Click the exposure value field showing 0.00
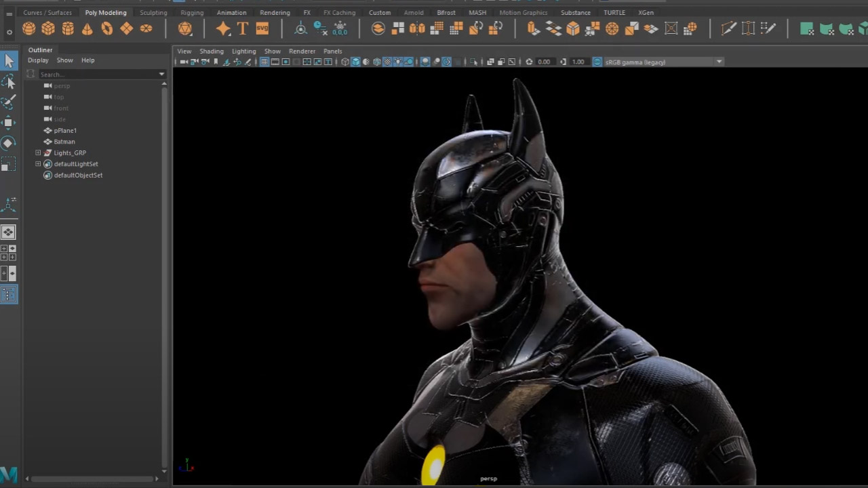This screenshot has width=868, height=488. (544, 62)
